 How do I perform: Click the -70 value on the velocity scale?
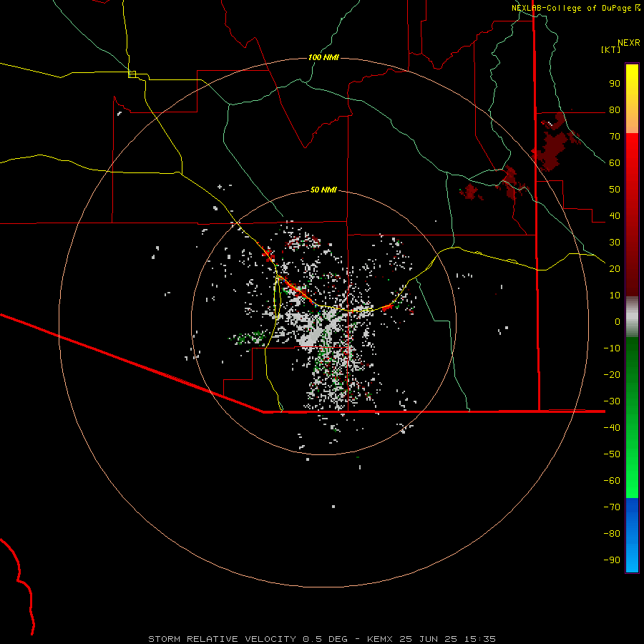pyautogui.click(x=612, y=507)
